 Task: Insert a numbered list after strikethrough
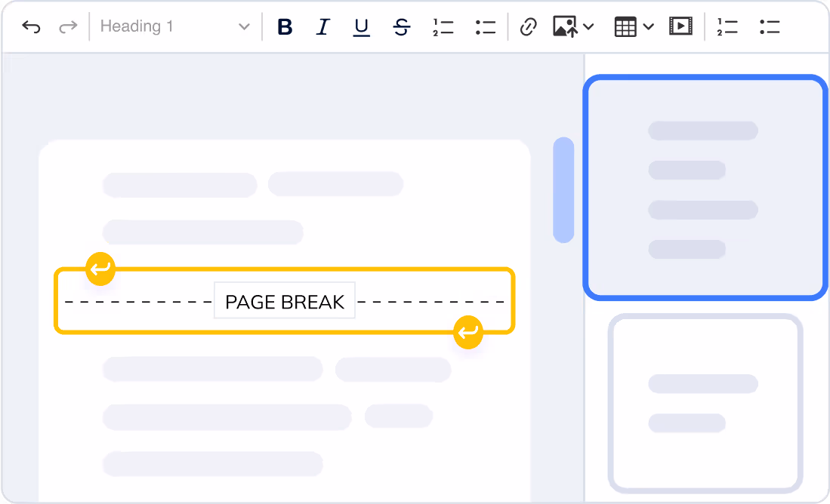click(x=443, y=27)
